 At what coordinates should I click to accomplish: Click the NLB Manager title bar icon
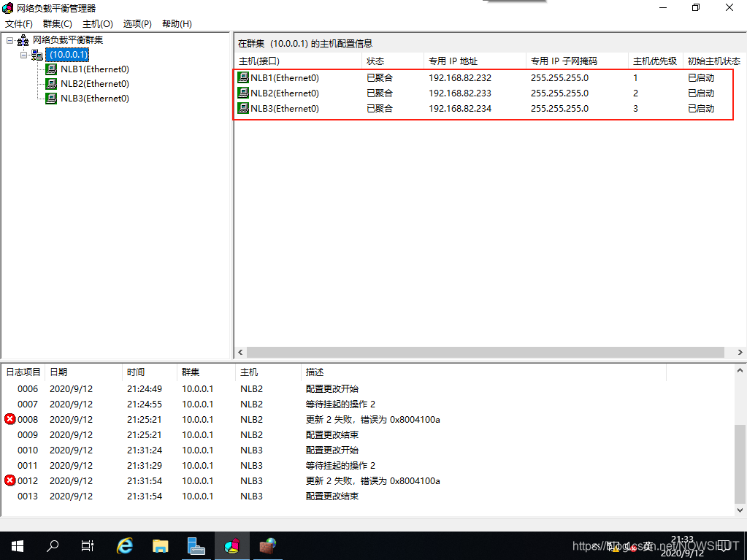[7, 8]
